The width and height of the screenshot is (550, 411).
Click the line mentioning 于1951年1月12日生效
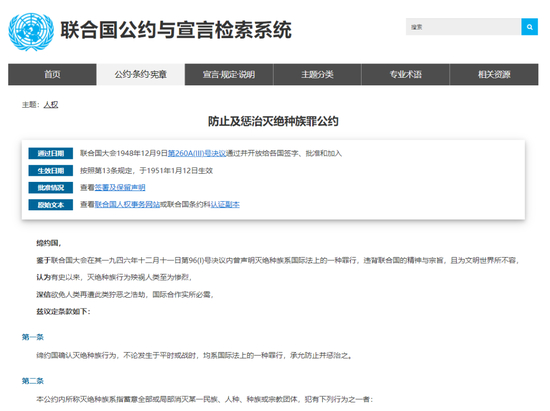tap(147, 170)
